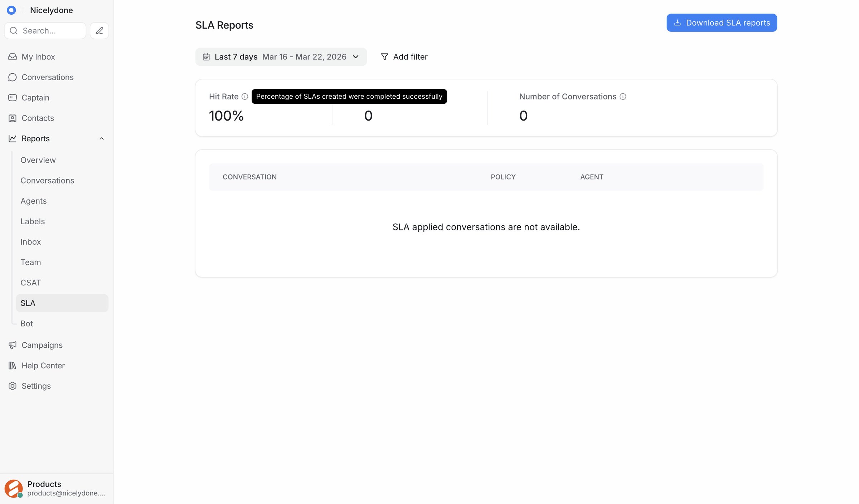Click the Nicelydone logo icon

[11, 10]
